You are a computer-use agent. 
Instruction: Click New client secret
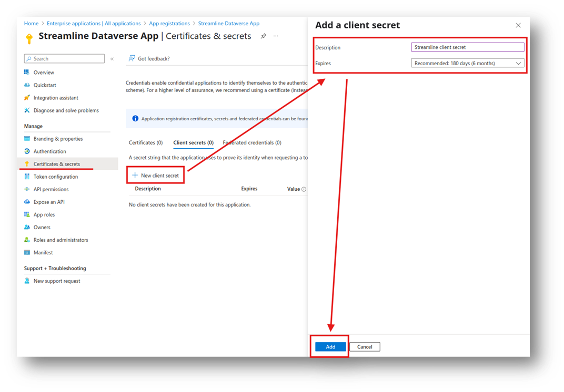(x=156, y=176)
